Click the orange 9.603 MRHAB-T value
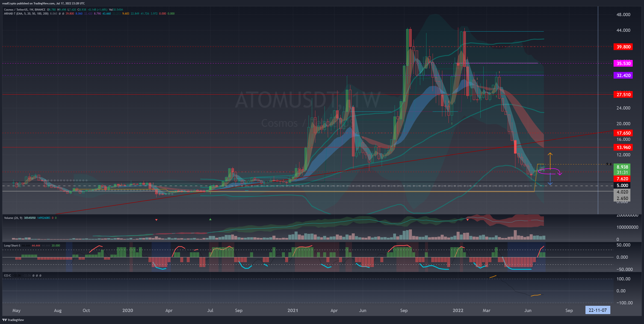 click(x=126, y=14)
